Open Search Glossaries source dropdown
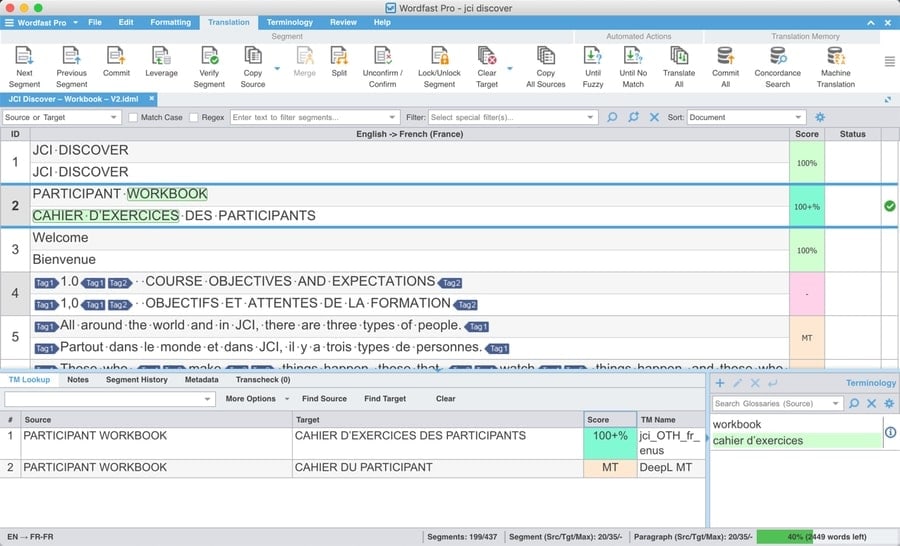 coord(835,404)
